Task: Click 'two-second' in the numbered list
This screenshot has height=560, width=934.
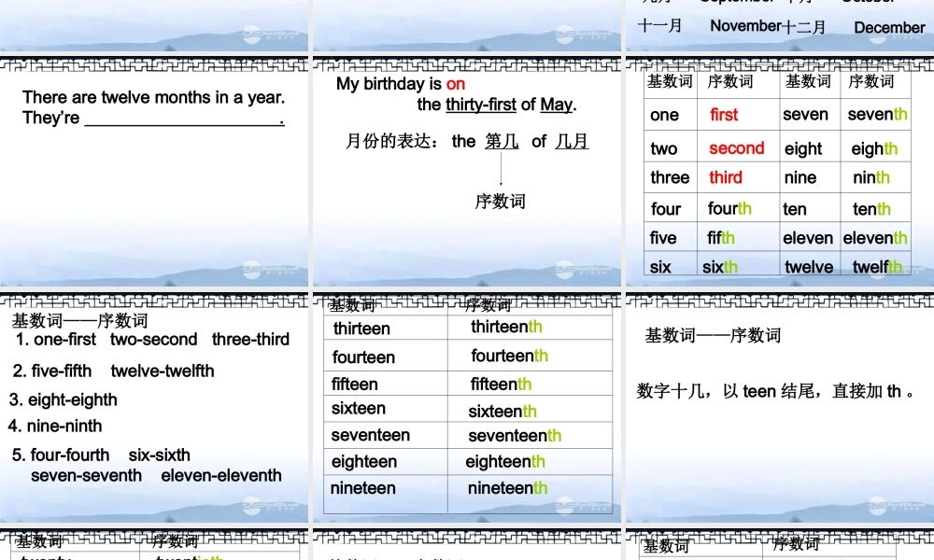Action: tap(154, 339)
